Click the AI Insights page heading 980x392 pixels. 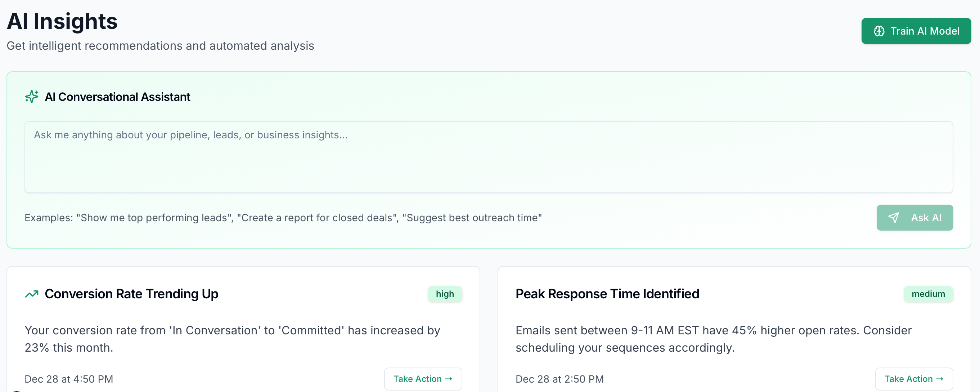62,21
